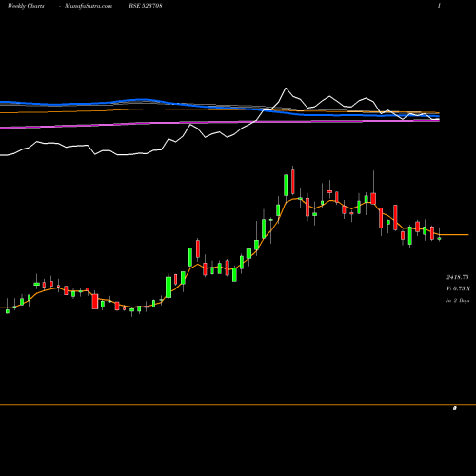Image resolution: width=476 pixels, height=476 pixels.
Task: Click the tallest red candlestick at the peak
Action: [293, 182]
